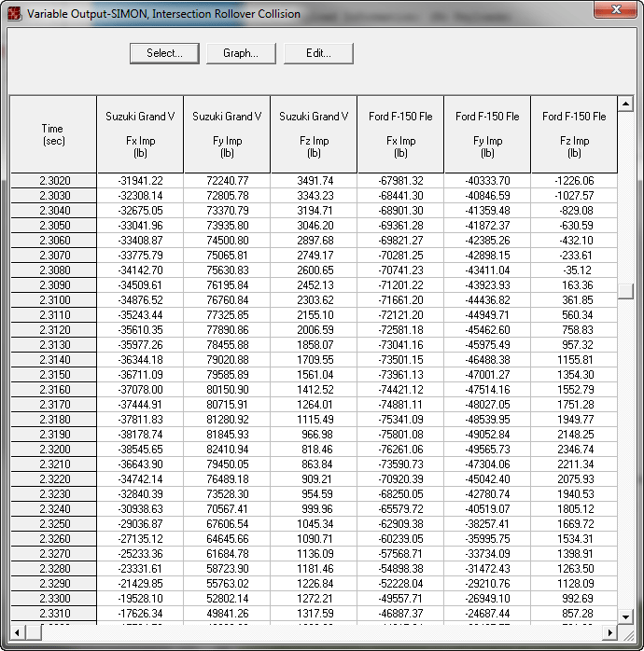Click the vertical scrollbar down arrow
Screen dimensions: 644x651
click(x=626, y=616)
